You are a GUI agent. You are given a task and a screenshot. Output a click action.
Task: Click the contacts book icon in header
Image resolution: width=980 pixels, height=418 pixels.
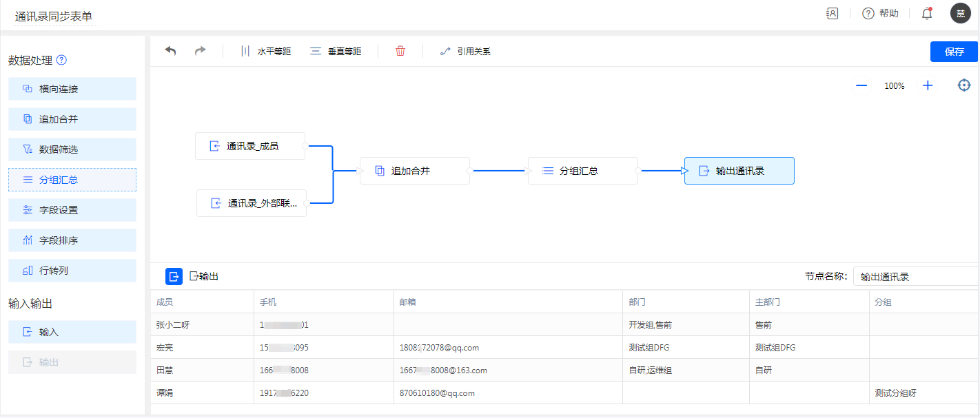[x=833, y=14]
